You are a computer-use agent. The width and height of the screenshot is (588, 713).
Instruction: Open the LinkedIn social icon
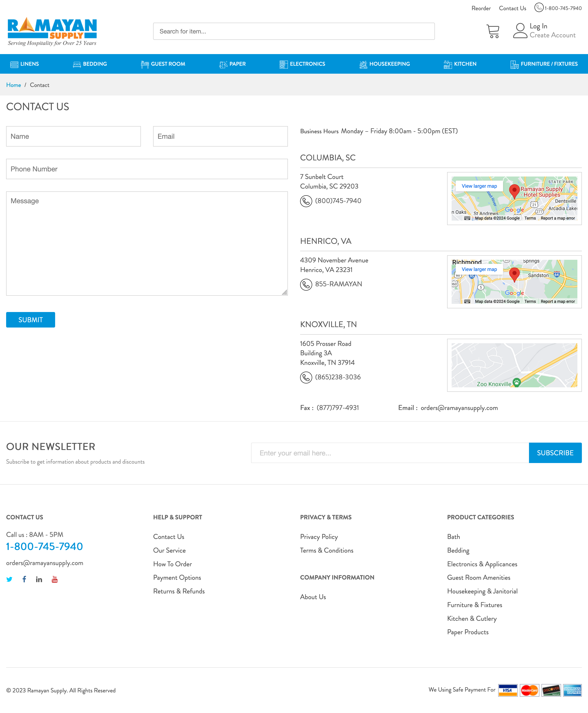39,579
